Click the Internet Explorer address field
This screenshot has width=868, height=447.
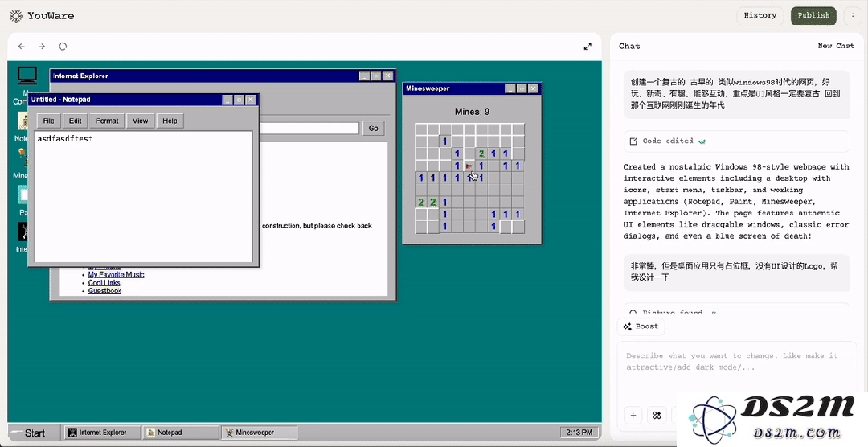coord(309,129)
